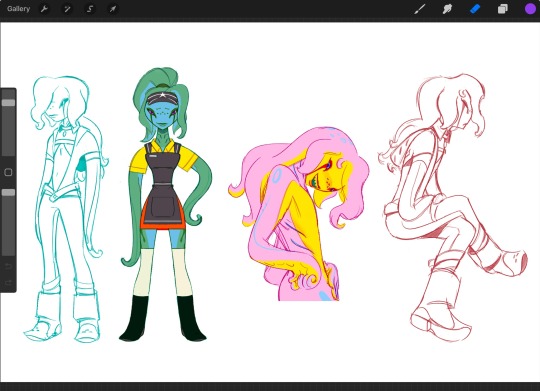Tap the pink-haired yellow character
540x391 pixels.
[298, 214]
